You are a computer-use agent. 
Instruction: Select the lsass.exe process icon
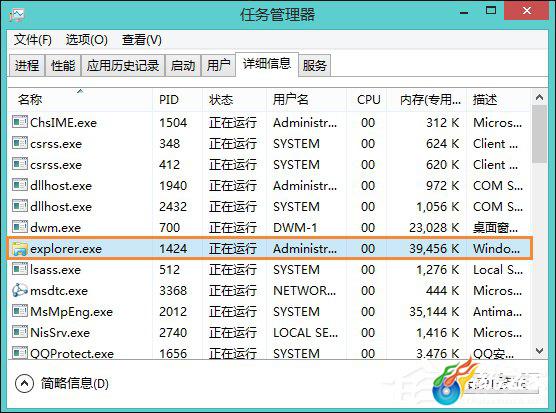(x=20, y=269)
